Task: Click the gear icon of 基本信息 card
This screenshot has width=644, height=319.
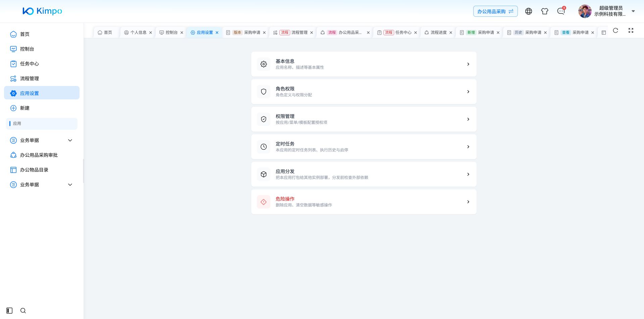Action: [x=264, y=64]
